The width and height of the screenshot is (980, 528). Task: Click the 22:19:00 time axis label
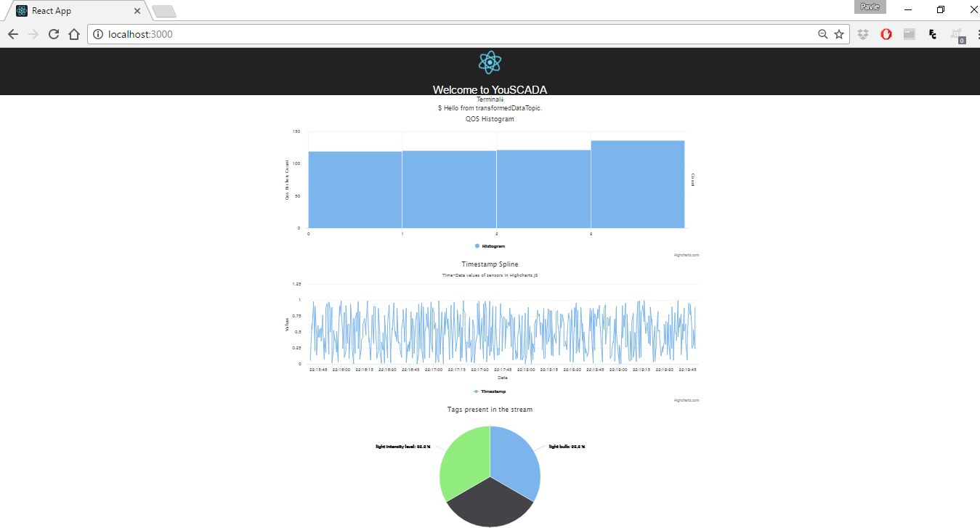(x=617, y=370)
